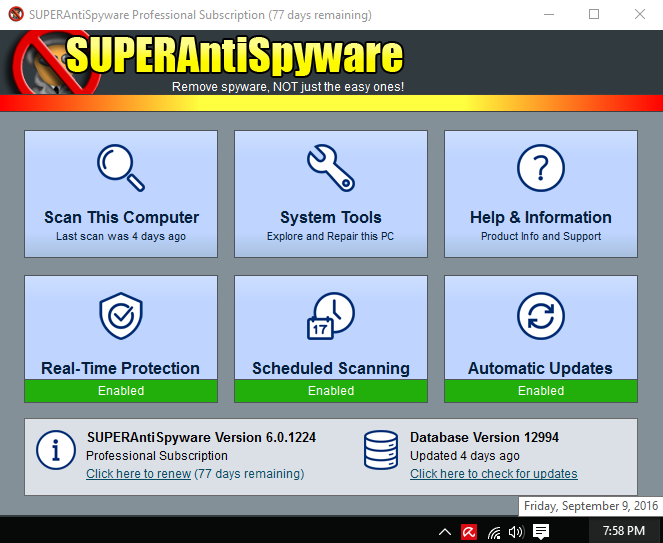Screen dimensions: 663x543
Task: Click 'Database Version 12994' text
Action: point(484,437)
